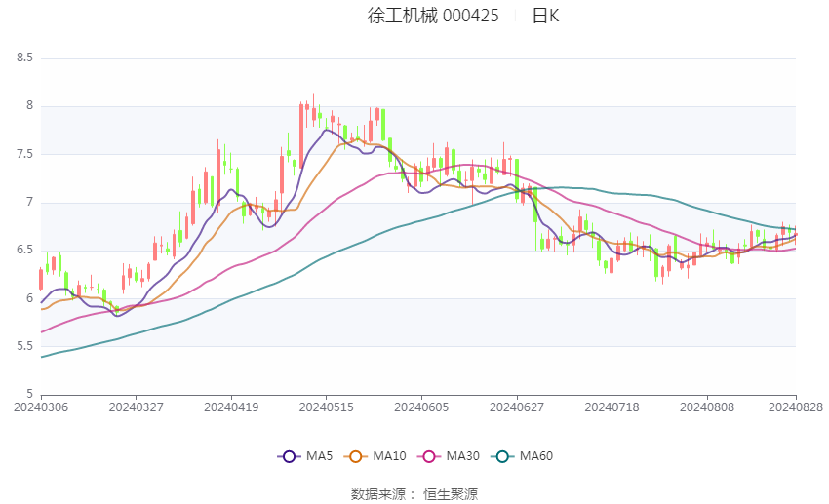Click the 日K subtitle text
This screenshot has width=829, height=504.
pyautogui.click(x=545, y=16)
